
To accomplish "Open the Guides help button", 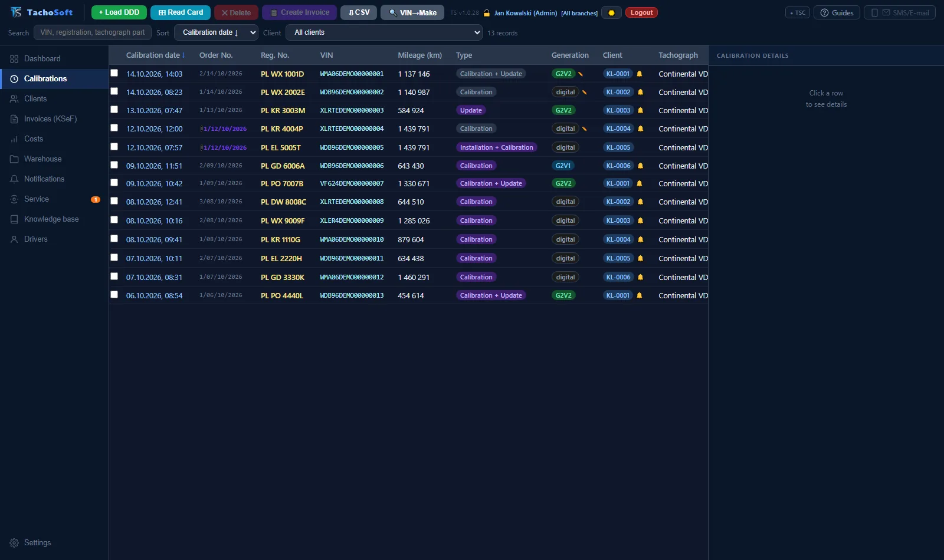I will coord(837,12).
